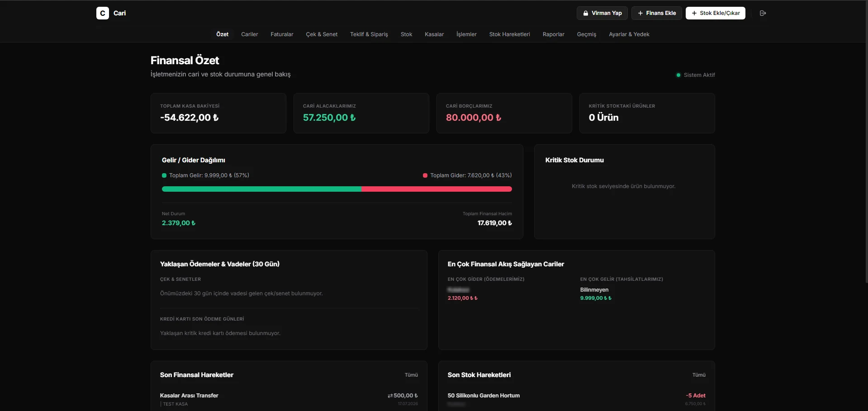Viewport: 868px width, 411px height.
Task: Click the lock icon on Virman Yap
Action: (585, 13)
